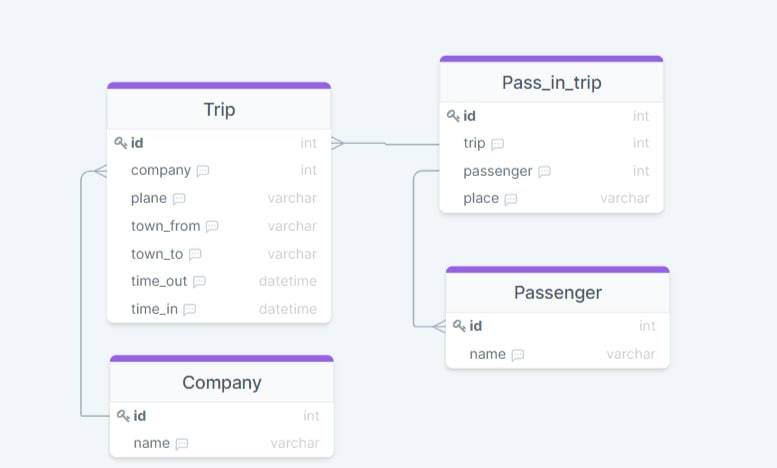Click the key icon in Trip table
Screen dimensions: 777x468
tap(121, 143)
